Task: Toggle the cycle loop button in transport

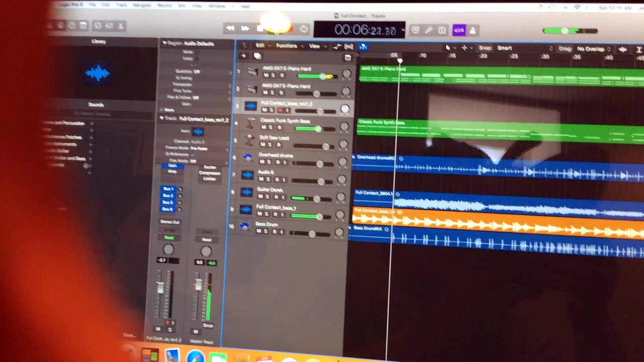Action: tap(304, 29)
